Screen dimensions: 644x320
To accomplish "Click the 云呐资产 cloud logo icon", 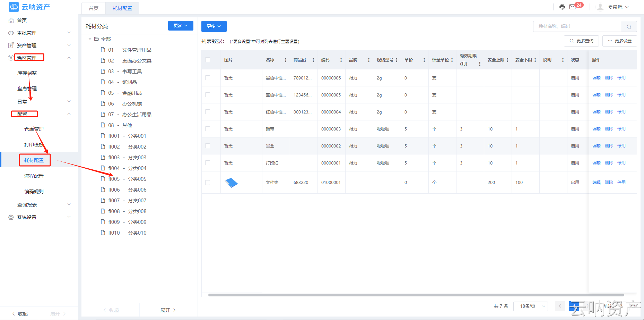I will point(14,7).
